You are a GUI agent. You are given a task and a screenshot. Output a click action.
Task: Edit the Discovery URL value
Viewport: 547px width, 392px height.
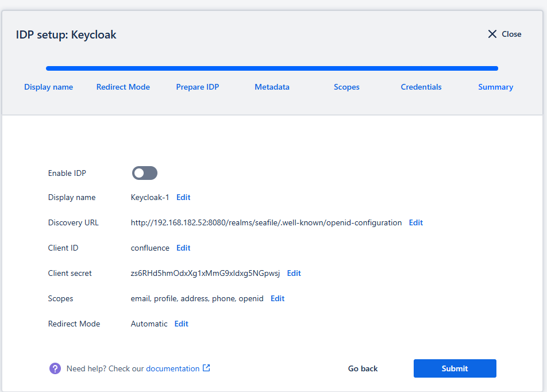(x=415, y=222)
